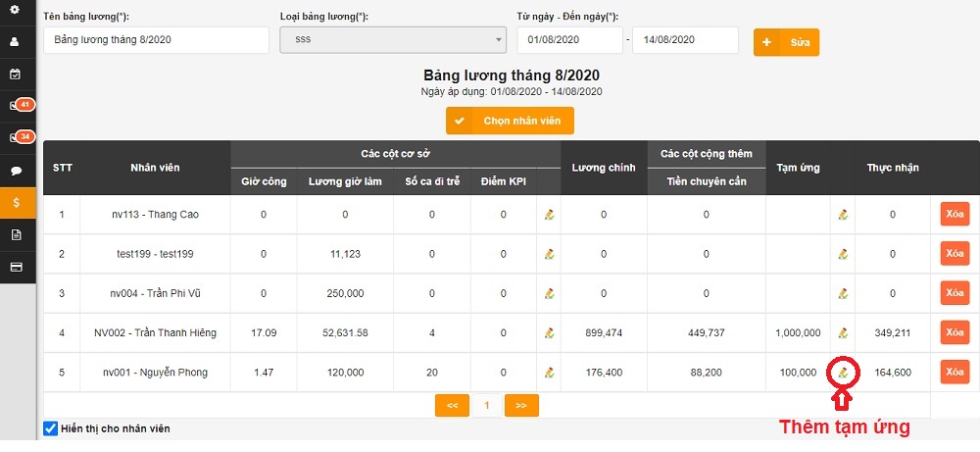Open the credit card sidebar icon
The height and width of the screenshot is (452, 980).
(15, 267)
